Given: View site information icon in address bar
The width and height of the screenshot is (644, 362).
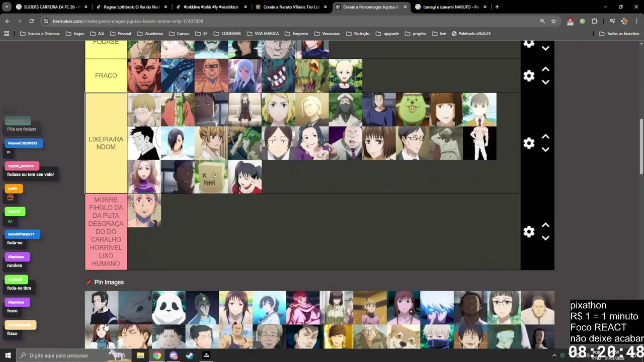Looking at the screenshot, I should click(46, 21).
